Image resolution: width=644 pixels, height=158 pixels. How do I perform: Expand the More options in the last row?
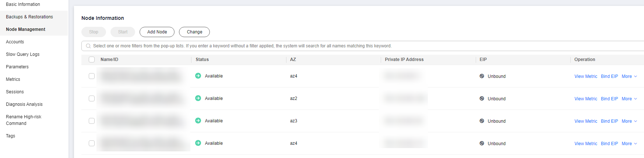coord(629,144)
